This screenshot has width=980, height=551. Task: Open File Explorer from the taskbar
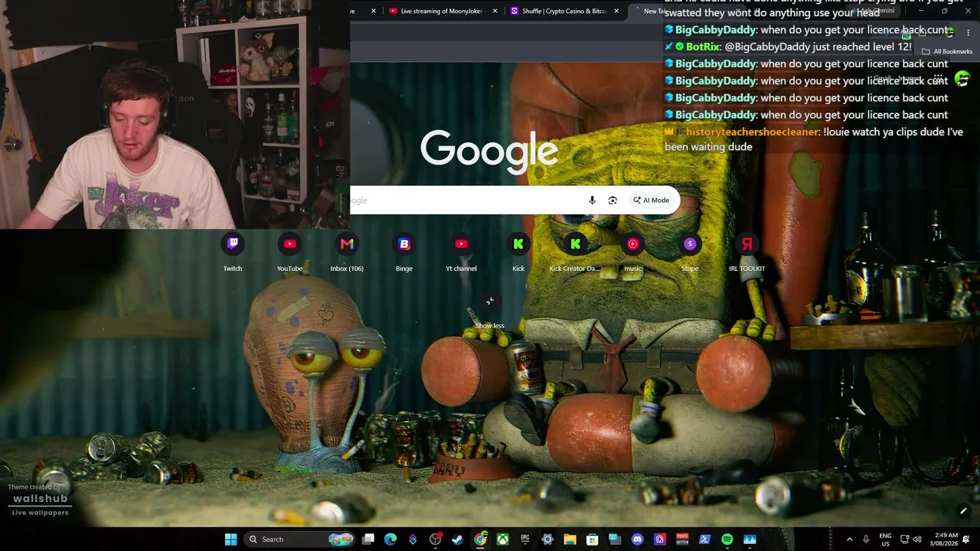coord(570,540)
